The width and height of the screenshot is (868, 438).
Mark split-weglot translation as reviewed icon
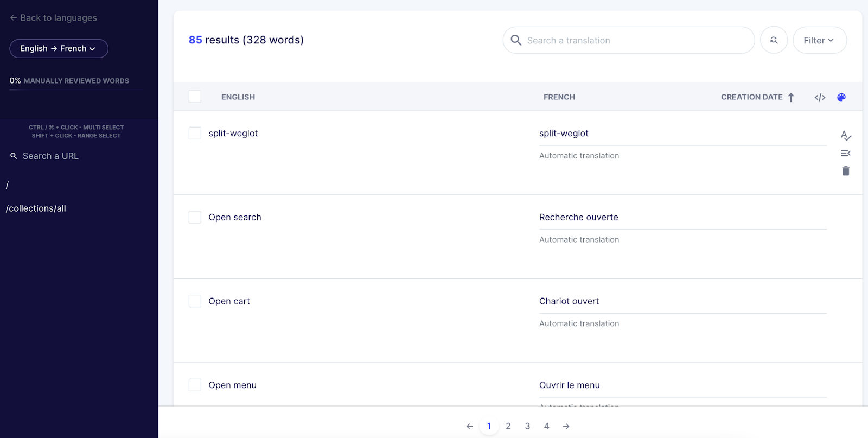pos(846,135)
